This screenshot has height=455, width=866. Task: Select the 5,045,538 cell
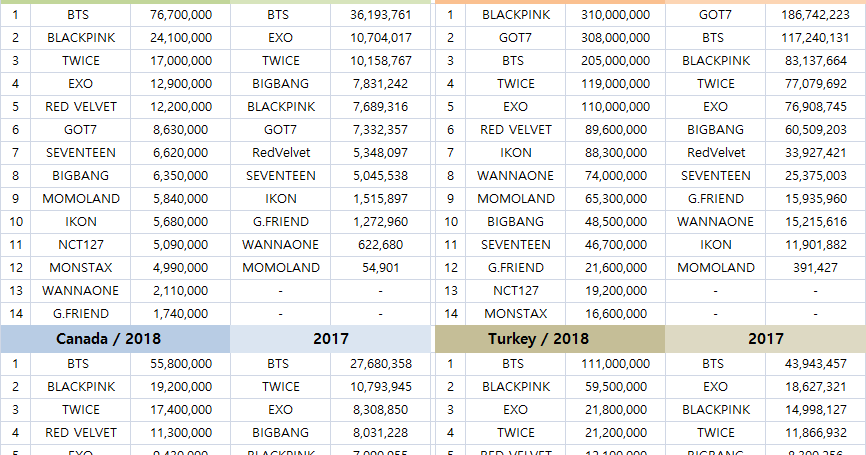tap(381, 176)
